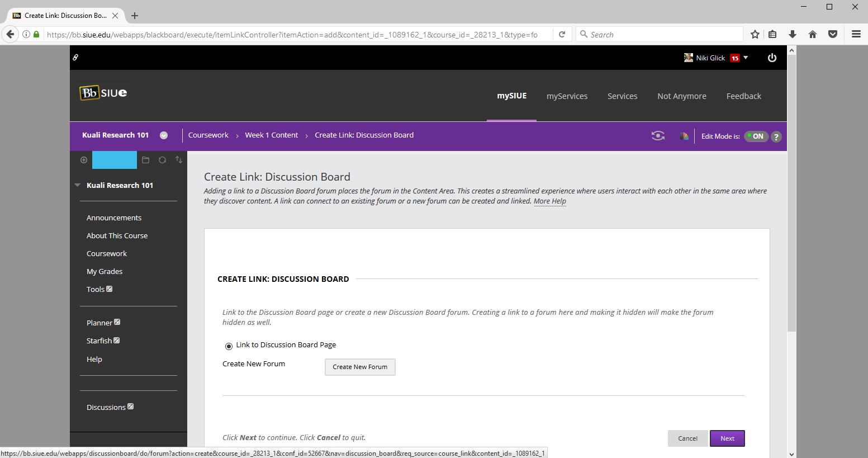The height and width of the screenshot is (458, 868).
Task: Click the quick links icon in top-left
Action: pos(75,58)
